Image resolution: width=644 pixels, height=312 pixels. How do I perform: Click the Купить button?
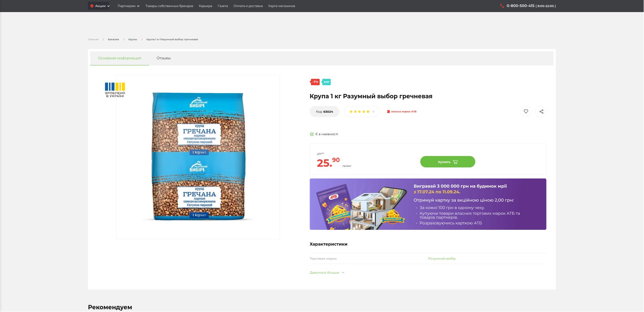(447, 162)
